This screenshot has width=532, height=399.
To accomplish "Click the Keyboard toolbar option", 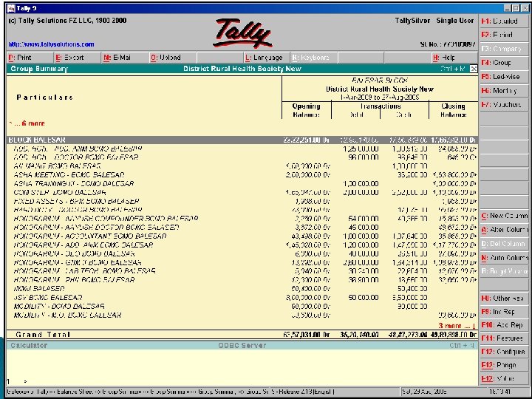I will (314, 58).
